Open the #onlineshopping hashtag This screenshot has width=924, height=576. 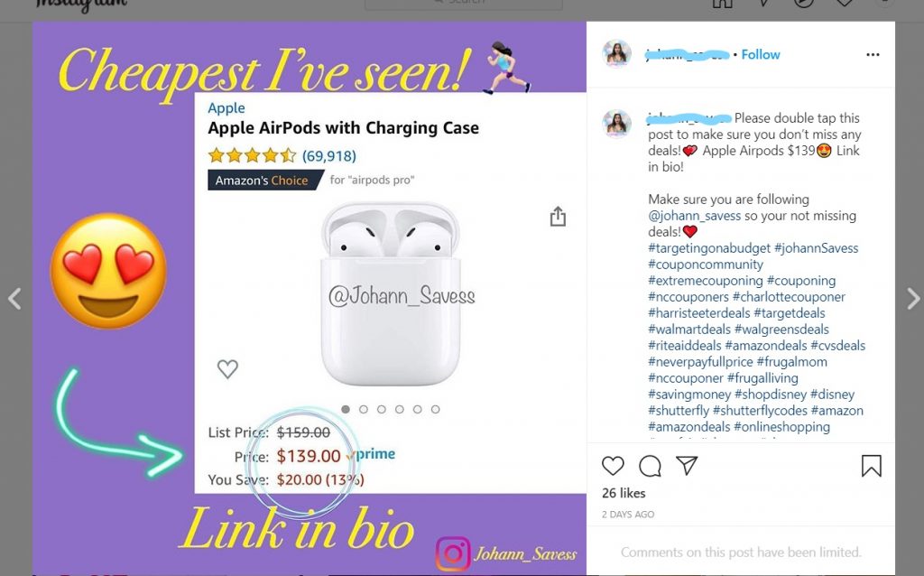point(781,427)
